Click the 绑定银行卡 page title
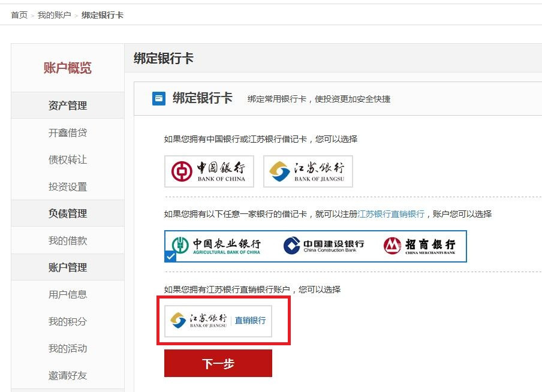This screenshot has width=542, height=392. click(x=164, y=58)
